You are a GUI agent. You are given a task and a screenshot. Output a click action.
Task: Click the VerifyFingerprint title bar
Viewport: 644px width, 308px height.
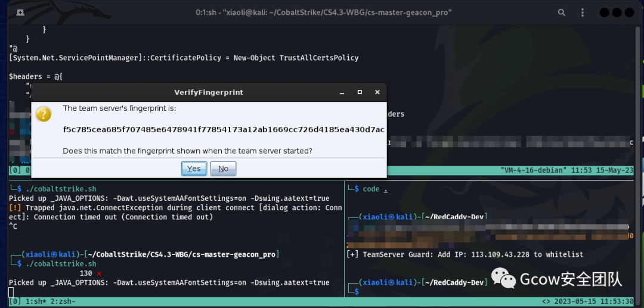pyautogui.click(x=209, y=92)
